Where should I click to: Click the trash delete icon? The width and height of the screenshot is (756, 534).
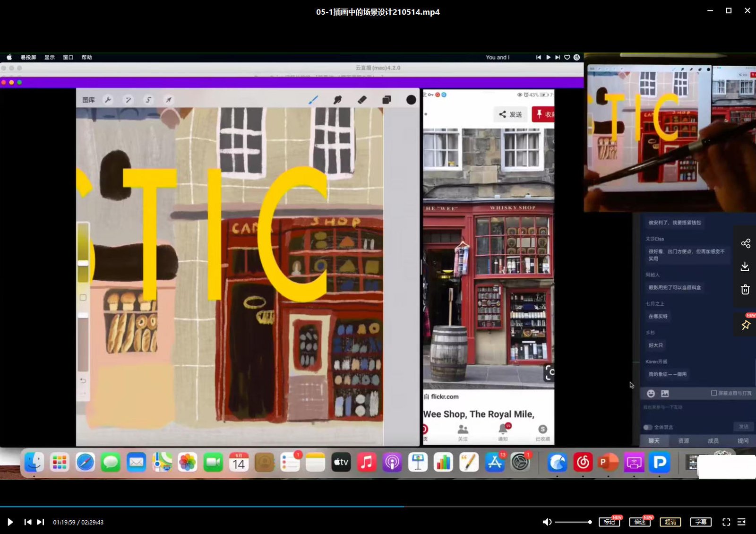point(745,289)
